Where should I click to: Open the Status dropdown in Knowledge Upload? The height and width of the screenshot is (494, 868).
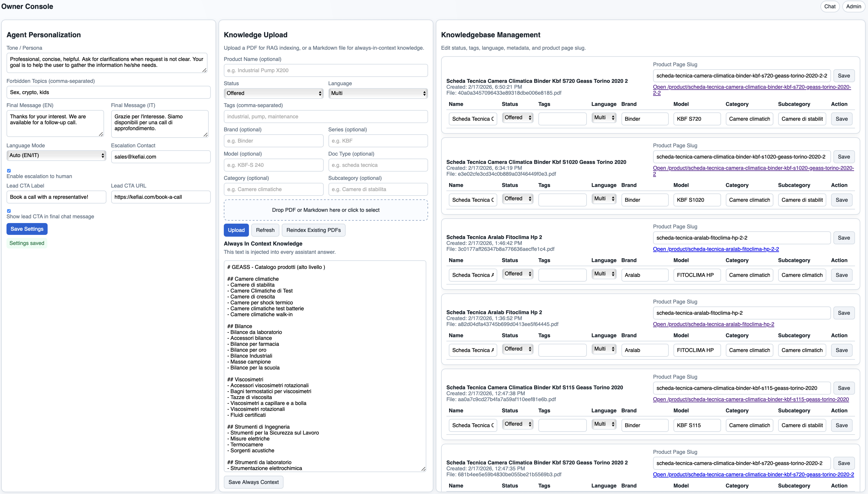tap(273, 93)
